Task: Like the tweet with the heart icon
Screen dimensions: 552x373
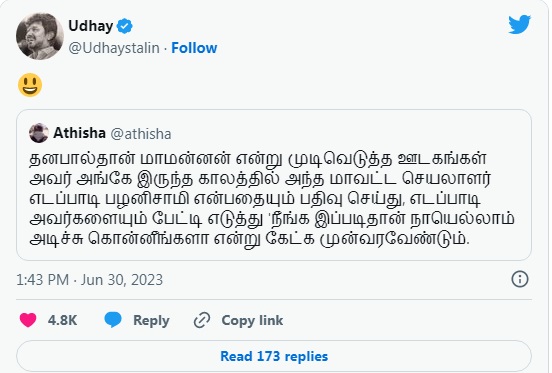Action: click(28, 320)
